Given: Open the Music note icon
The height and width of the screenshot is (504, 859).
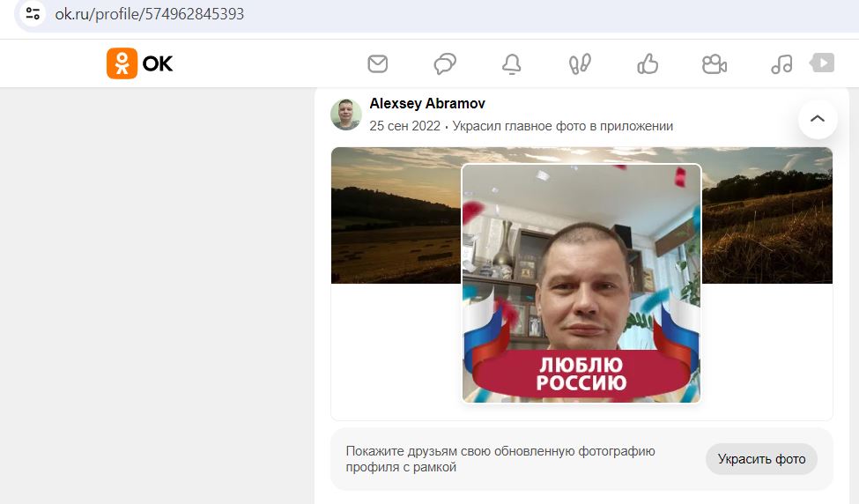Looking at the screenshot, I should click(x=781, y=64).
